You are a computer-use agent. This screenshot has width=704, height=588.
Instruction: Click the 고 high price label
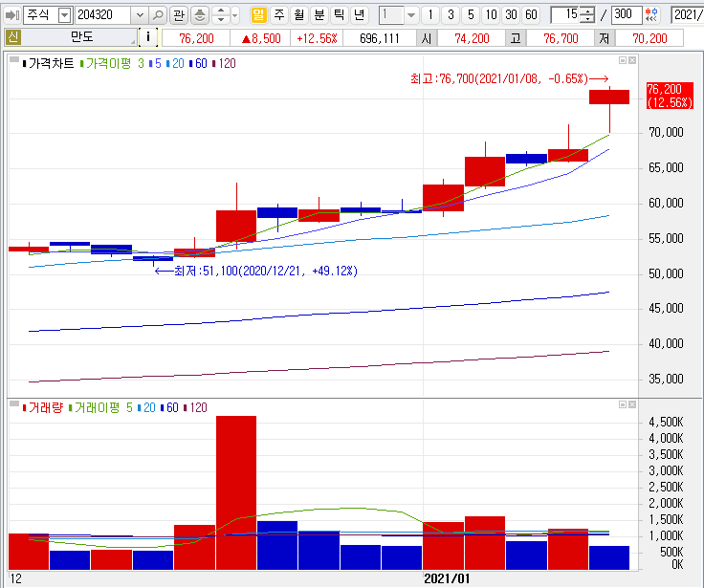tap(516, 38)
